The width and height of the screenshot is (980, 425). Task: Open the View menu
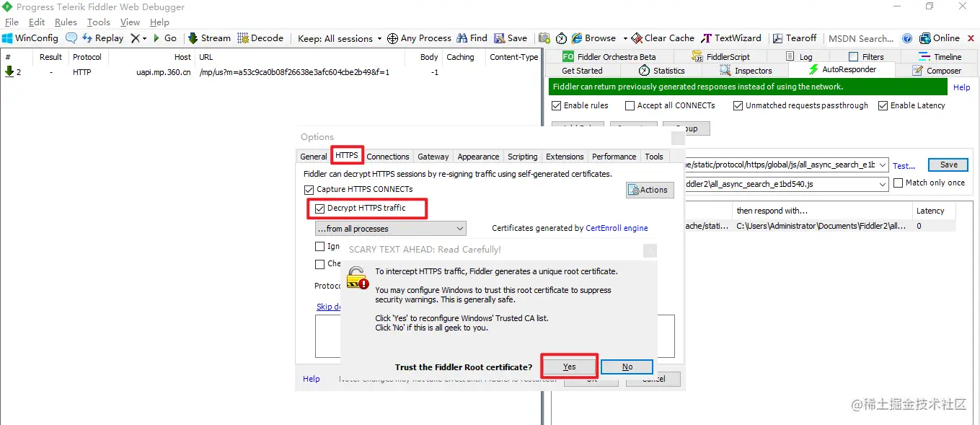[130, 22]
